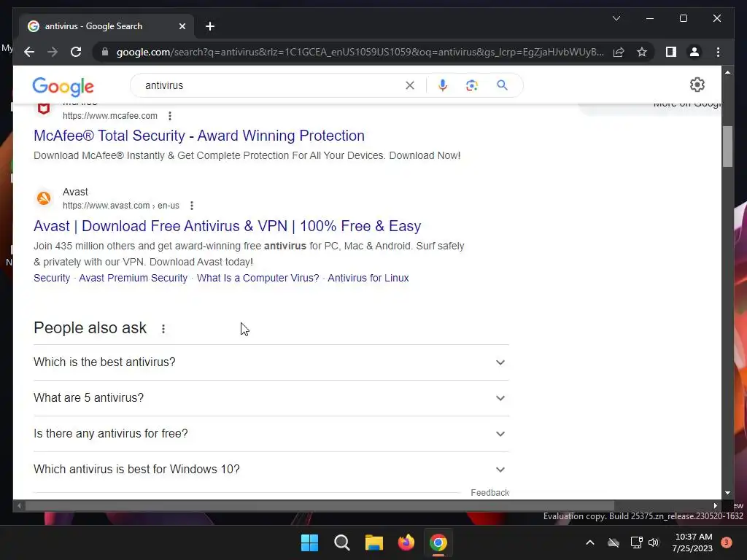The image size is (747, 560).
Task: Open About this result for People also ask
Action: (x=163, y=329)
